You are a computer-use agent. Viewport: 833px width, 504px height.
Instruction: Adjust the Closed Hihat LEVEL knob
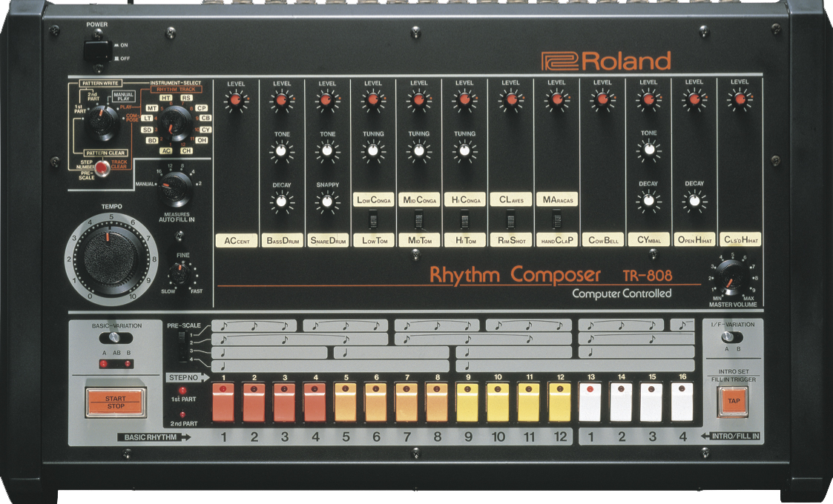740,100
